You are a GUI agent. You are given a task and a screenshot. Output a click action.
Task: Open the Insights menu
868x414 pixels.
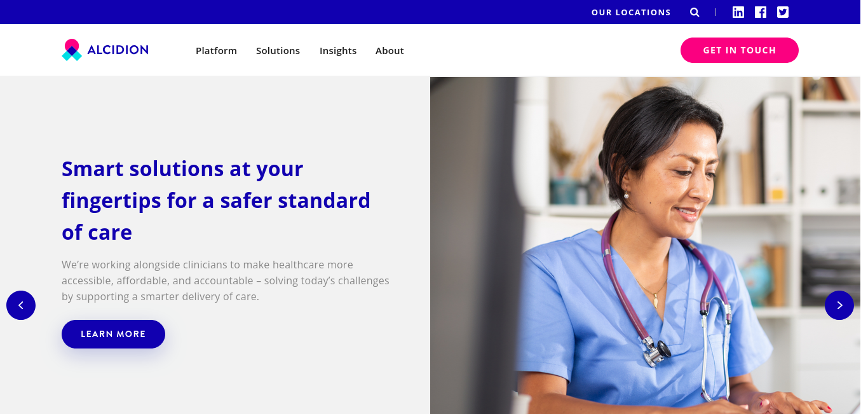[338, 51]
